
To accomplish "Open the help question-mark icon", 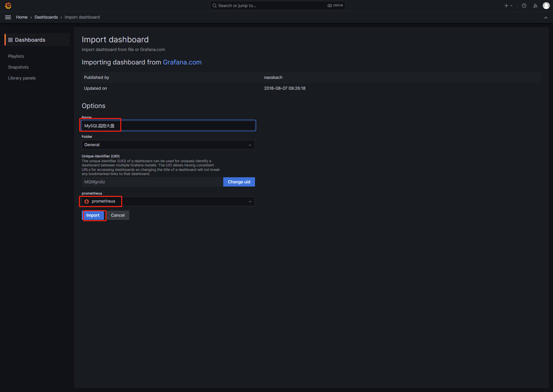I will (x=524, y=6).
